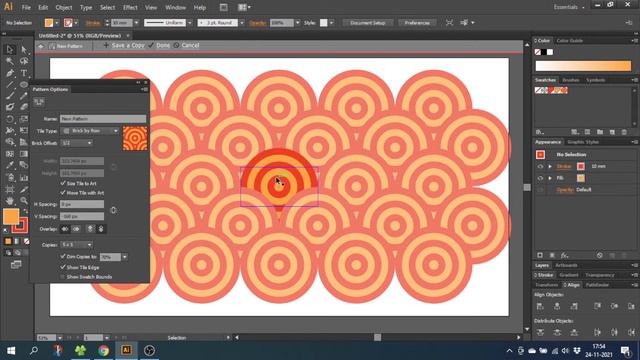Image resolution: width=640 pixels, height=360 pixels.
Task: Select the Paintbrush tool
Action: coord(10,96)
